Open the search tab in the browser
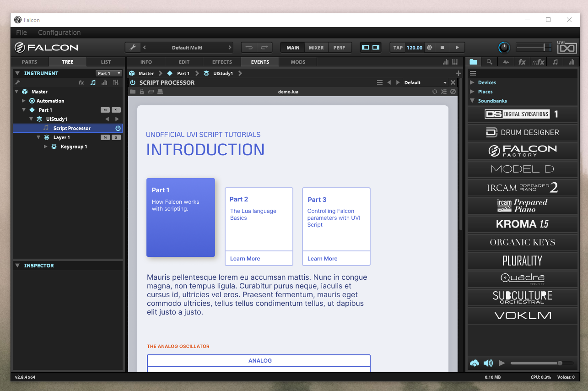This screenshot has width=588, height=391. point(489,62)
